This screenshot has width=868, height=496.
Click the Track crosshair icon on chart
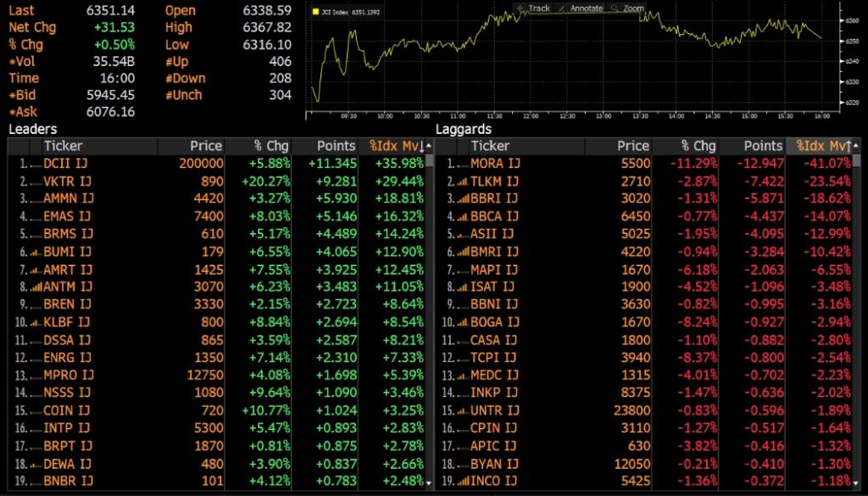[520, 8]
